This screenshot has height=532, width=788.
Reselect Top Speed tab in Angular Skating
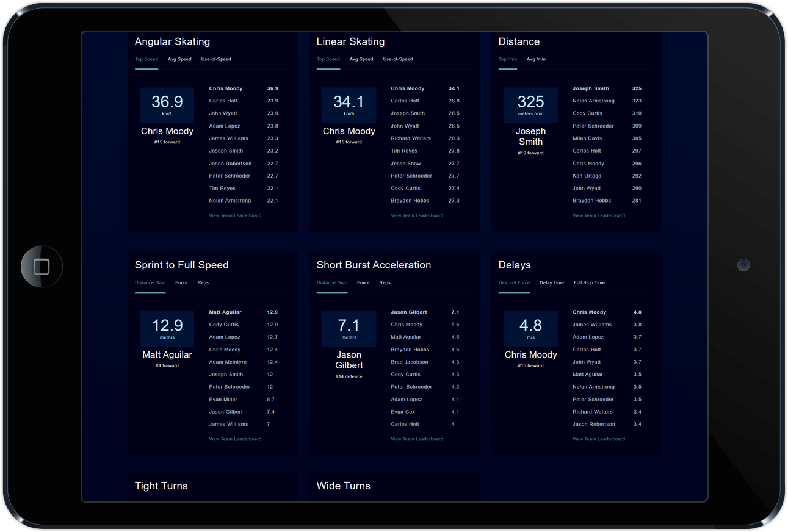[146, 59]
